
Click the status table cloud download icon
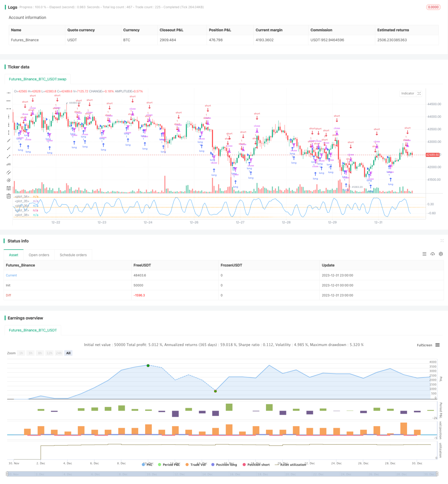432,254
